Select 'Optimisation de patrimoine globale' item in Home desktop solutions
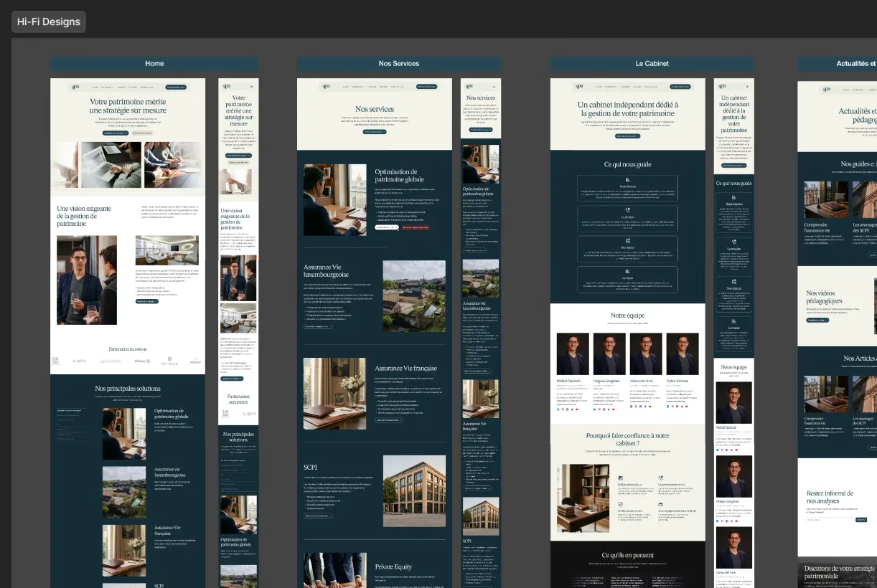877x588 pixels. [172, 414]
